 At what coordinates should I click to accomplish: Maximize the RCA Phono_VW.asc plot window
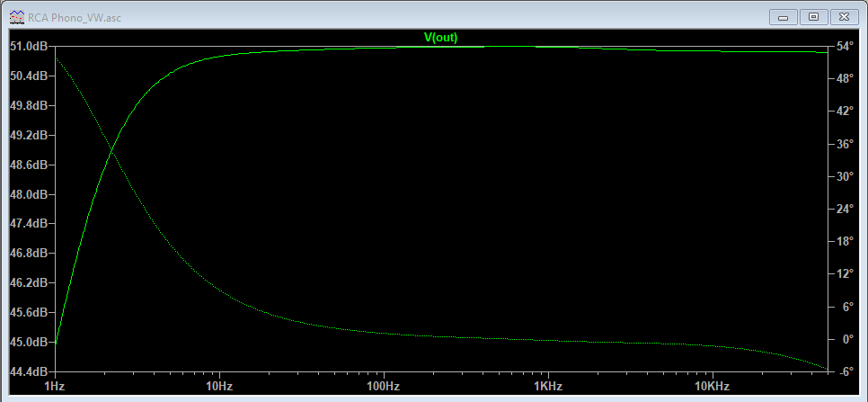coord(814,17)
